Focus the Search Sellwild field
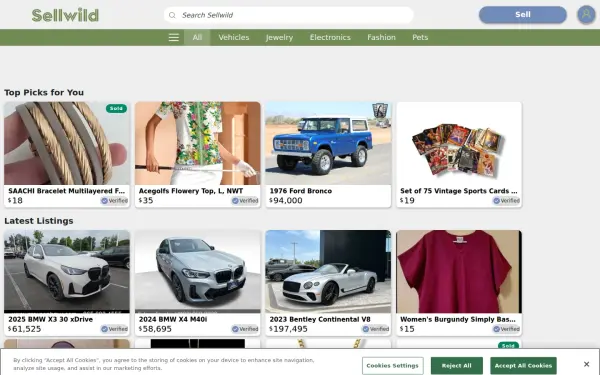The image size is (600, 375). click(289, 15)
